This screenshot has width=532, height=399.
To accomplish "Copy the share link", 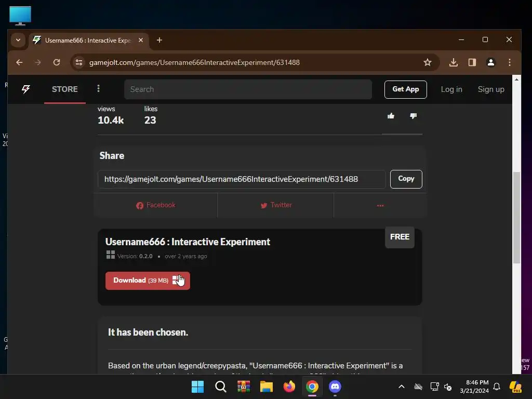I will (x=406, y=179).
